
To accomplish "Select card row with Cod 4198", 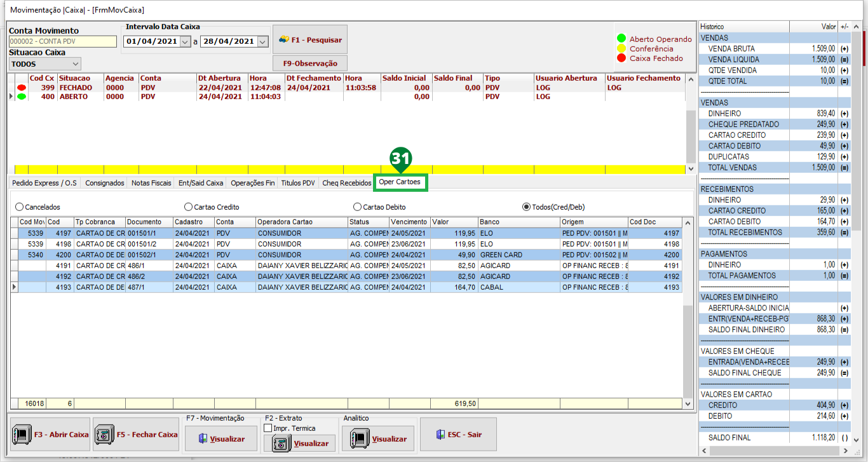I will [346, 244].
